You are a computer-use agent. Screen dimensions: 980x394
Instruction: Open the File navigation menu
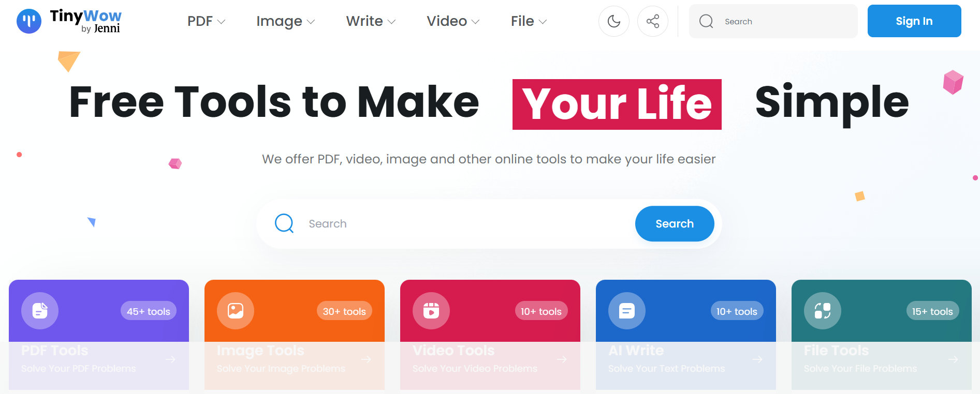tap(529, 21)
